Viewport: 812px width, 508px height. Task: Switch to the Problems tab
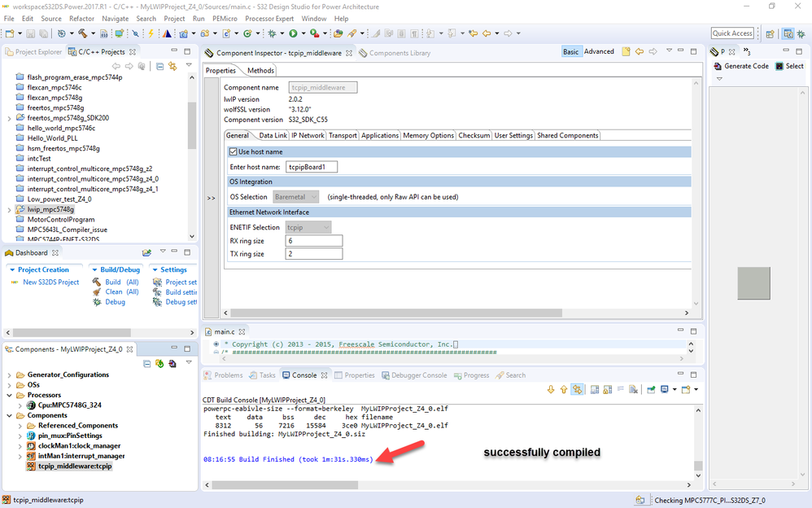coord(223,375)
